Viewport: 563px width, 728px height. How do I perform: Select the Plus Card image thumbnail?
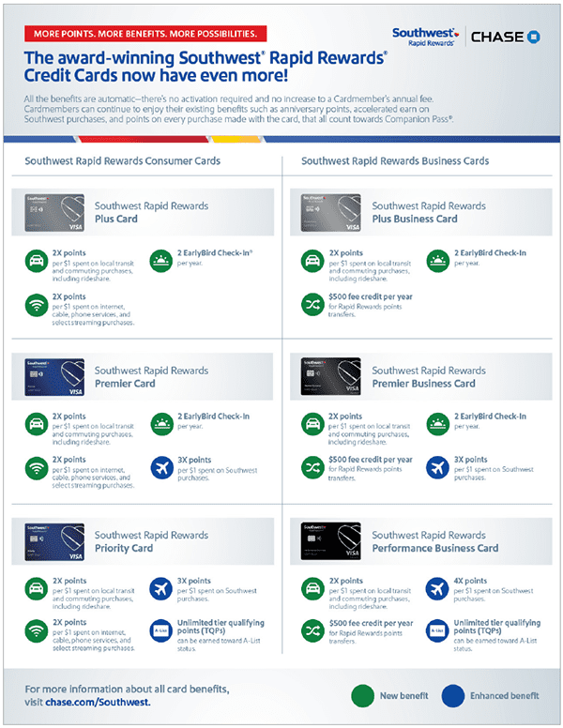54,213
